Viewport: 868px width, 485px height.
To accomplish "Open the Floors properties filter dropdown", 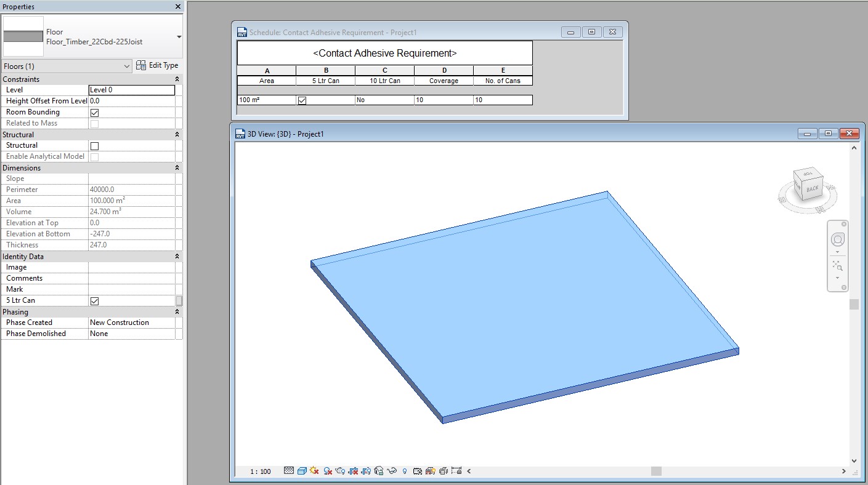I will coord(128,66).
